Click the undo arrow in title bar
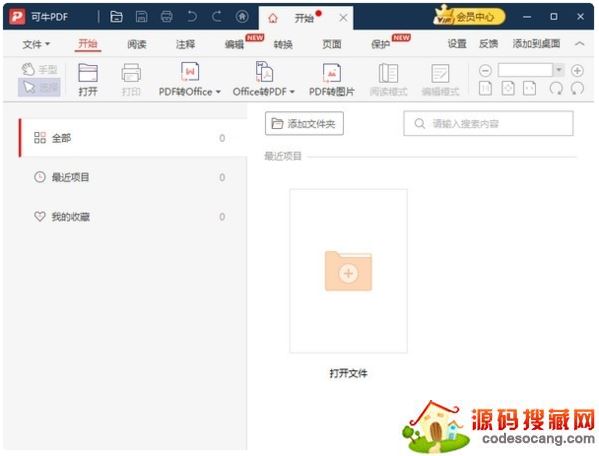599x456 pixels. [192, 17]
